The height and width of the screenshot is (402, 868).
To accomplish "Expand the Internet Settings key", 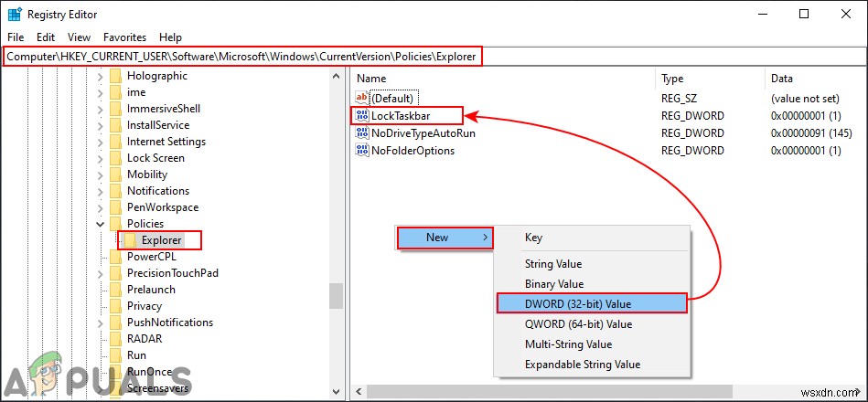I will (101, 143).
